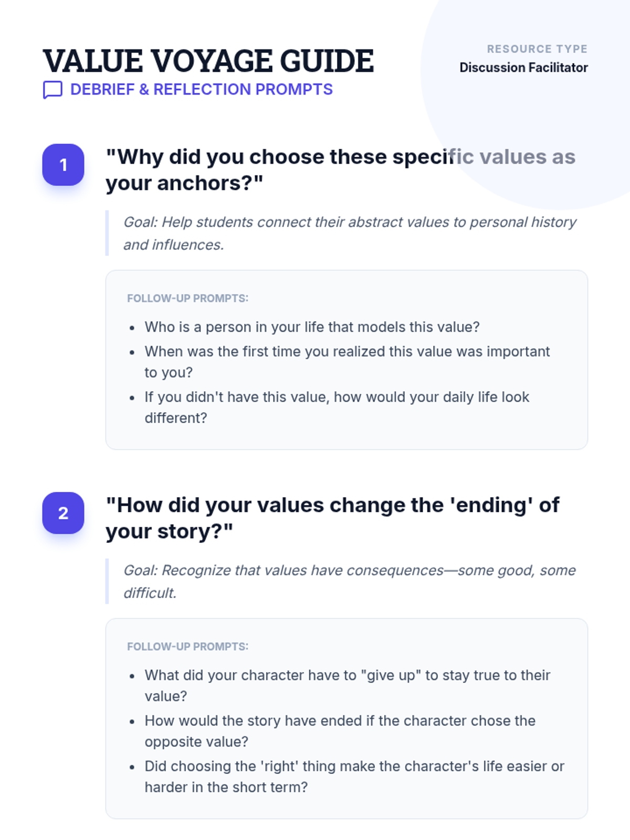The width and height of the screenshot is (630, 840).
Task: Click the goal about personal history and influences
Action: (349, 233)
